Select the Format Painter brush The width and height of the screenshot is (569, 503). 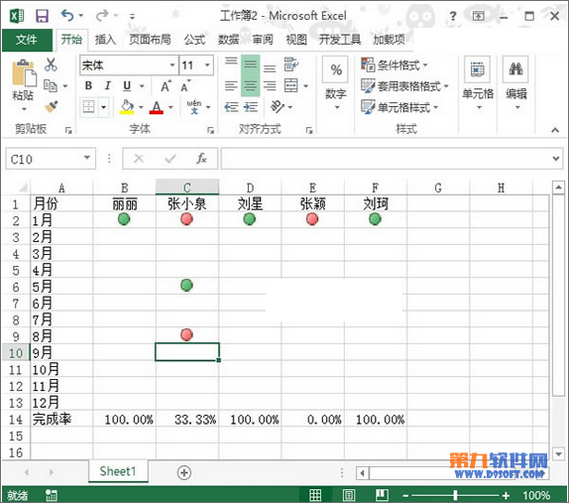[x=51, y=106]
